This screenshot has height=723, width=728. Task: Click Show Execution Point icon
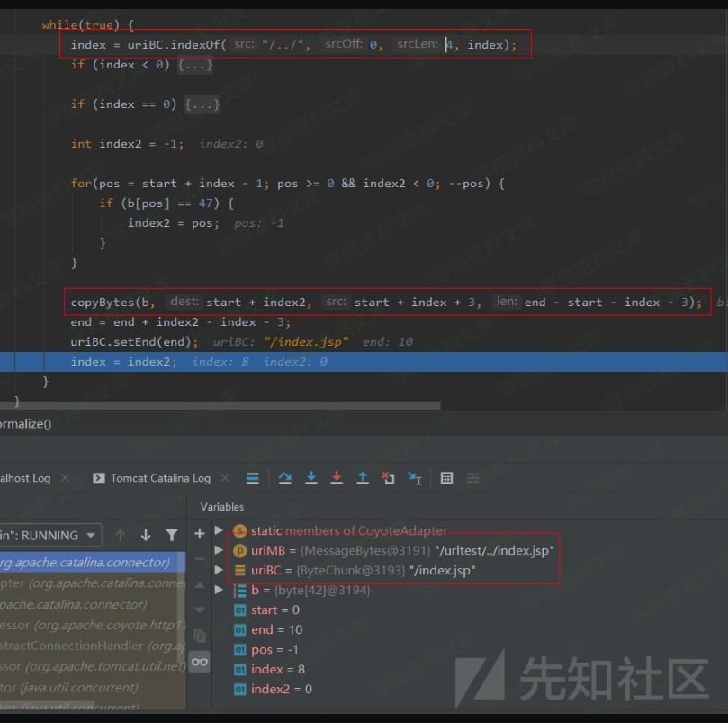(x=253, y=478)
